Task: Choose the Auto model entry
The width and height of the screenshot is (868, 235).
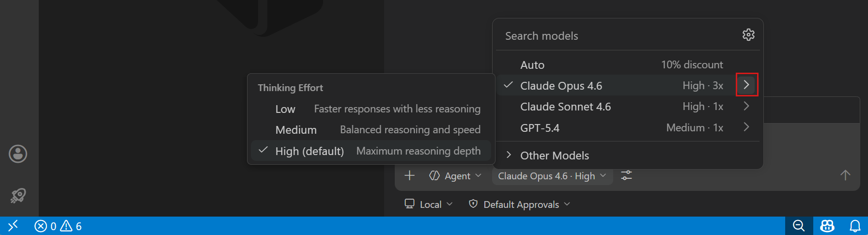Action: (x=628, y=64)
